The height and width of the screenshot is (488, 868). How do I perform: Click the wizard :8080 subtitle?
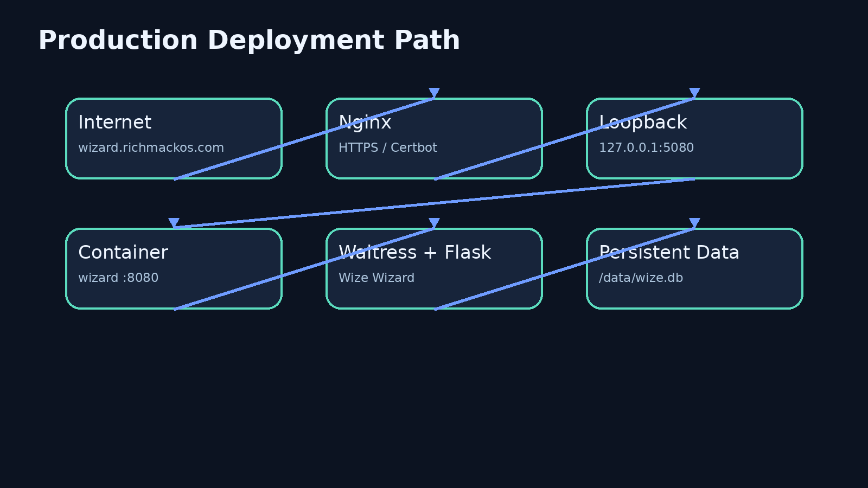pyautogui.click(x=118, y=278)
